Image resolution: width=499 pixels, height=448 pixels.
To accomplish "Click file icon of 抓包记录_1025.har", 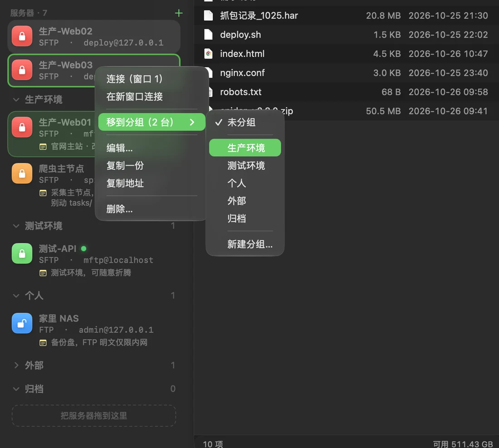I will 209,15.
